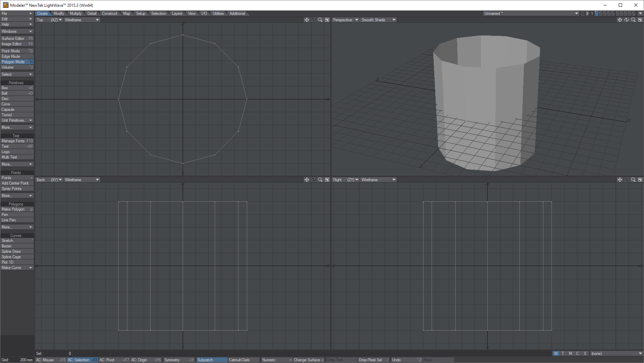Click the rotate icon in Perspective viewport
644x363 pixels.
pyautogui.click(x=626, y=20)
